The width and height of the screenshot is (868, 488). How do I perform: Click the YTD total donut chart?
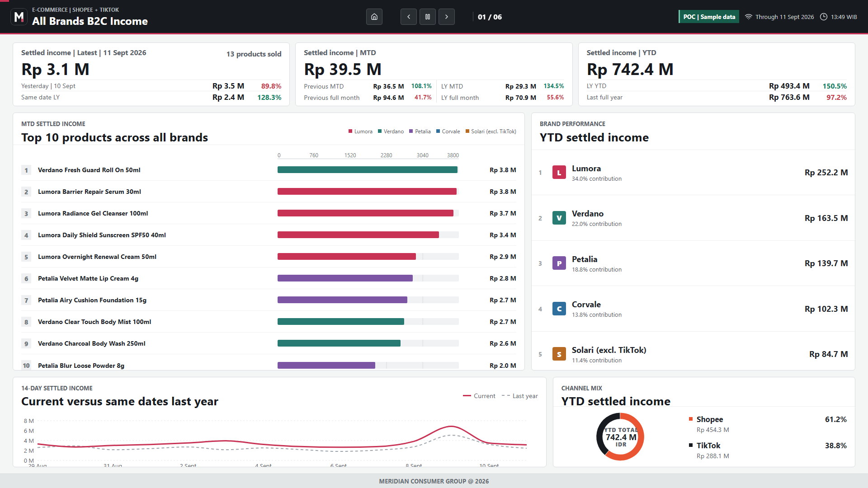pos(621,437)
